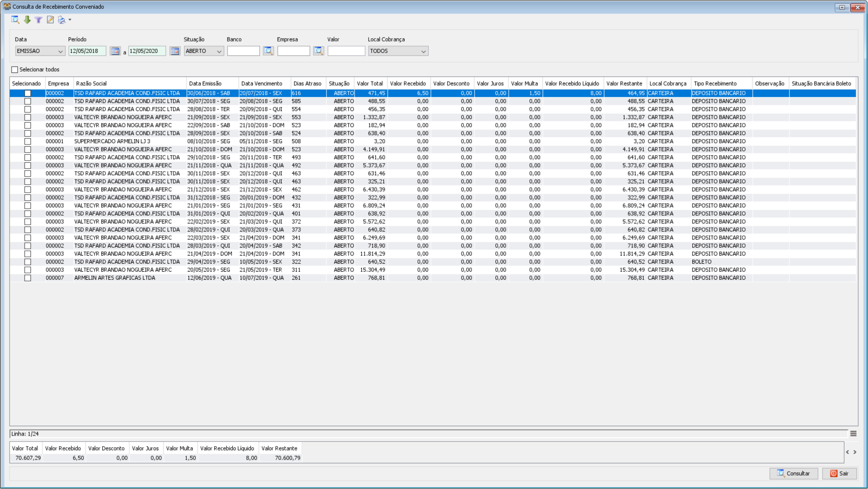Open the Situação dropdown showing ABERTO

pyautogui.click(x=204, y=51)
